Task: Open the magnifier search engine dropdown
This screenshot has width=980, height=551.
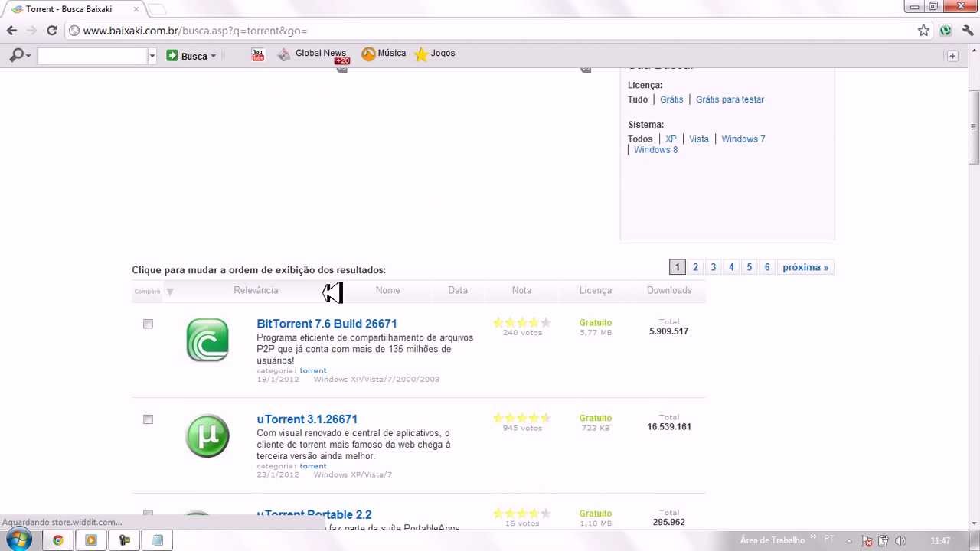Action: 20,55
